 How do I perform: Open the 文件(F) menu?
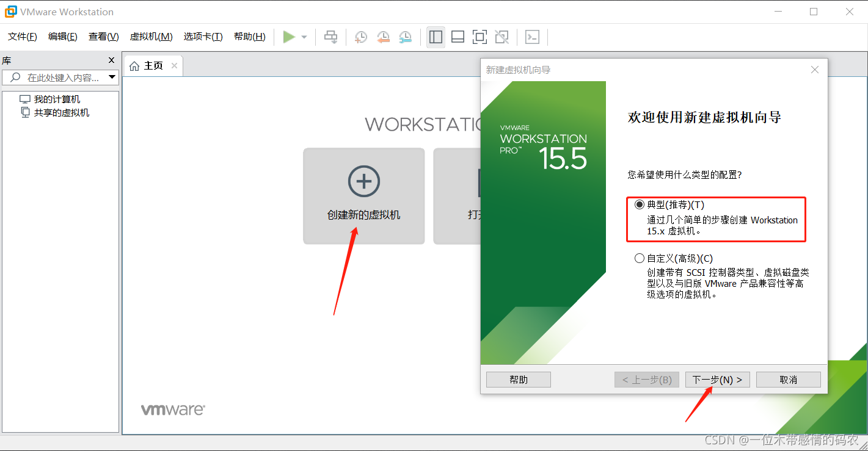(23, 37)
